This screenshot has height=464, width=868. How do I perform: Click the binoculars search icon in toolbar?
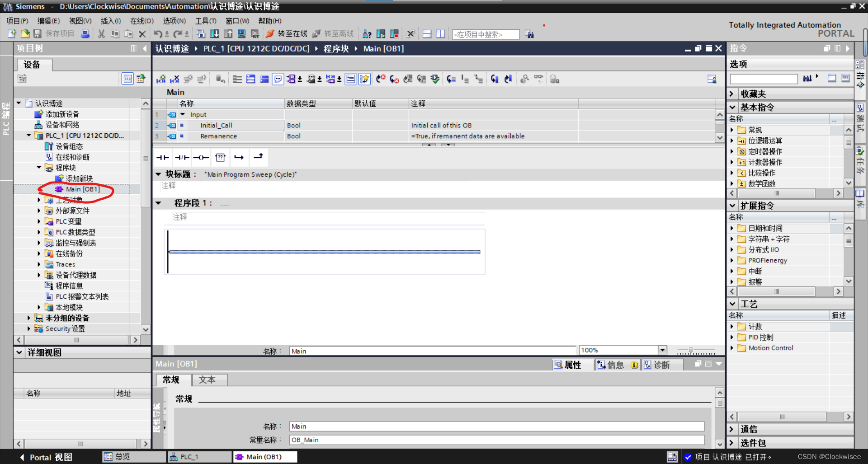pyautogui.click(x=530, y=34)
